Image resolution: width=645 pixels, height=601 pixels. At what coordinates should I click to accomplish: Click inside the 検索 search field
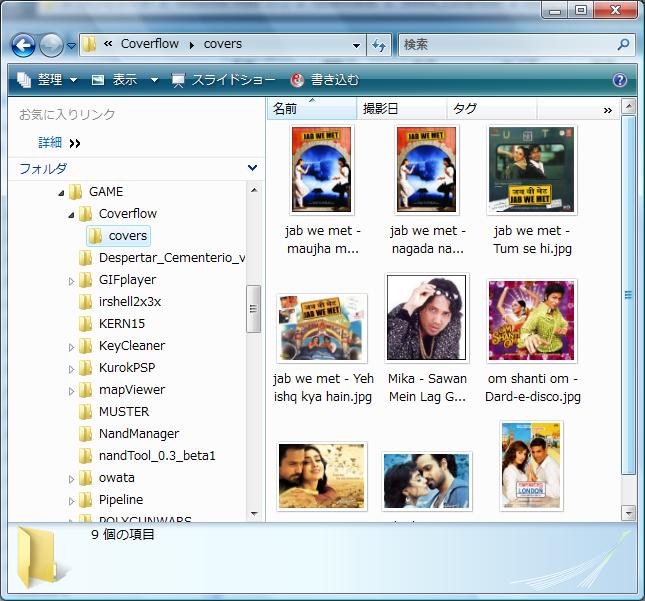(x=508, y=44)
